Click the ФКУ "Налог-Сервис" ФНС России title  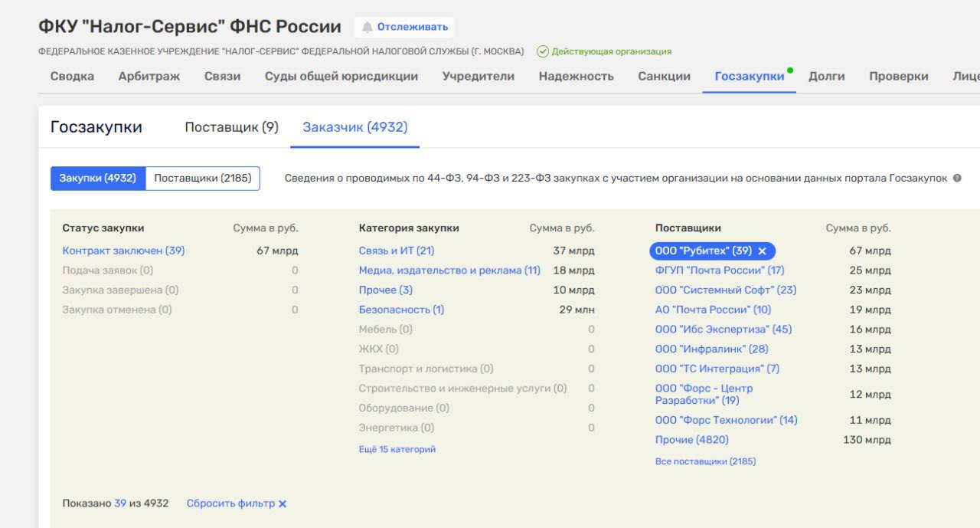pos(190,27)
